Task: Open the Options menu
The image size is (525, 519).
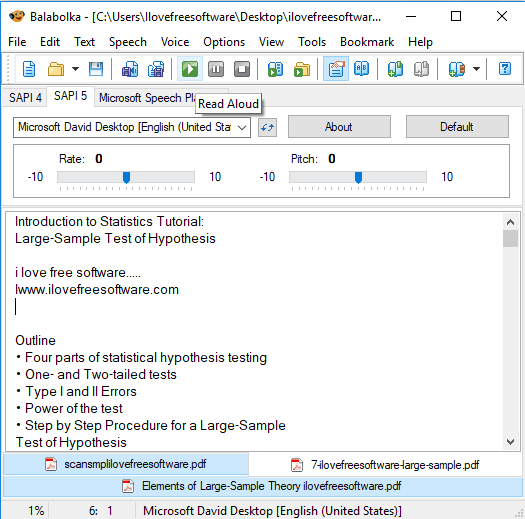Action: click(x=224, y=42)
